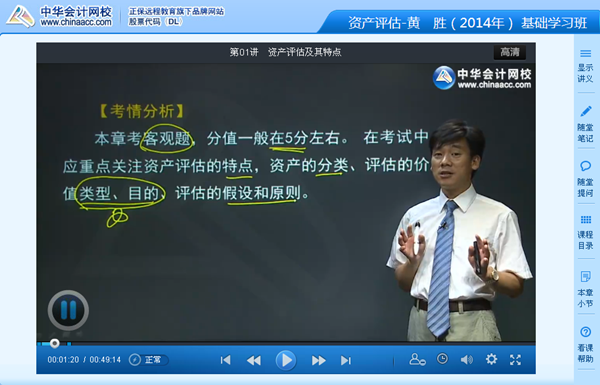
Task: Click the video progress slider handle
Action: (x=55, y=343)
